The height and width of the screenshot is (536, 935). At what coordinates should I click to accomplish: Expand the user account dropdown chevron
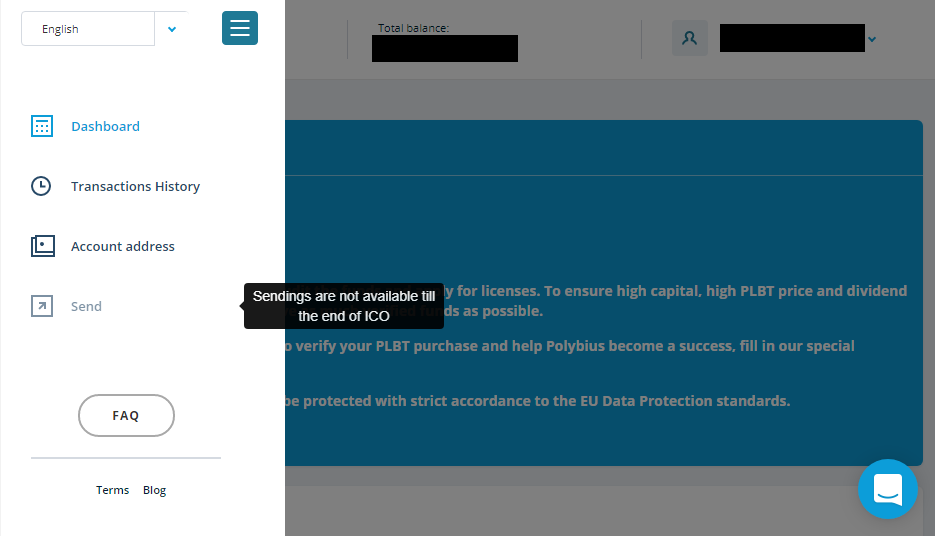(x=872, y=39)
